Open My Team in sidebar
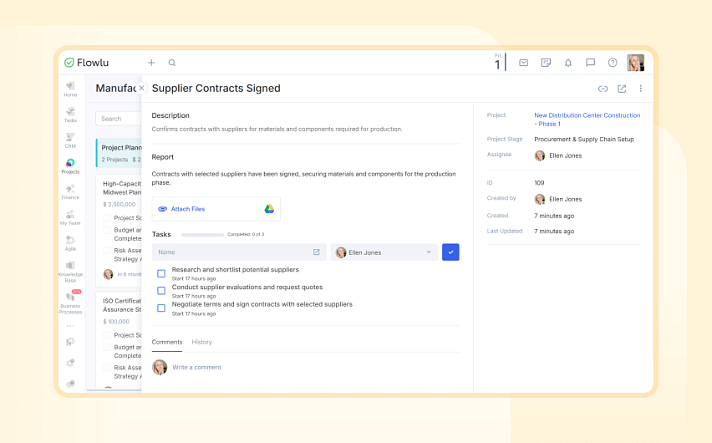 coord(70,218)
